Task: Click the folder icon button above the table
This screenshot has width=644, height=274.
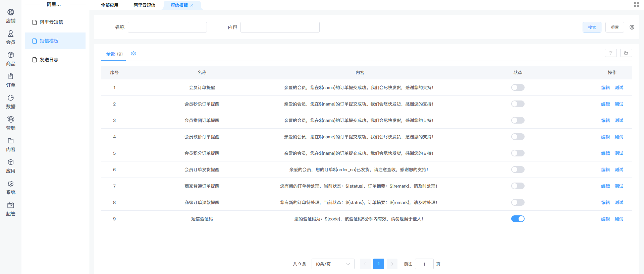Action: point(626,53)
